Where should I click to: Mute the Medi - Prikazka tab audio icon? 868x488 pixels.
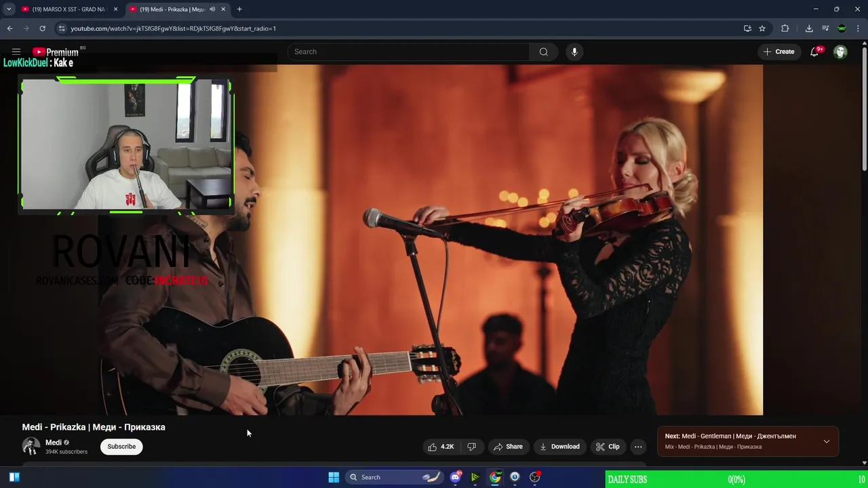pos(212,9)
